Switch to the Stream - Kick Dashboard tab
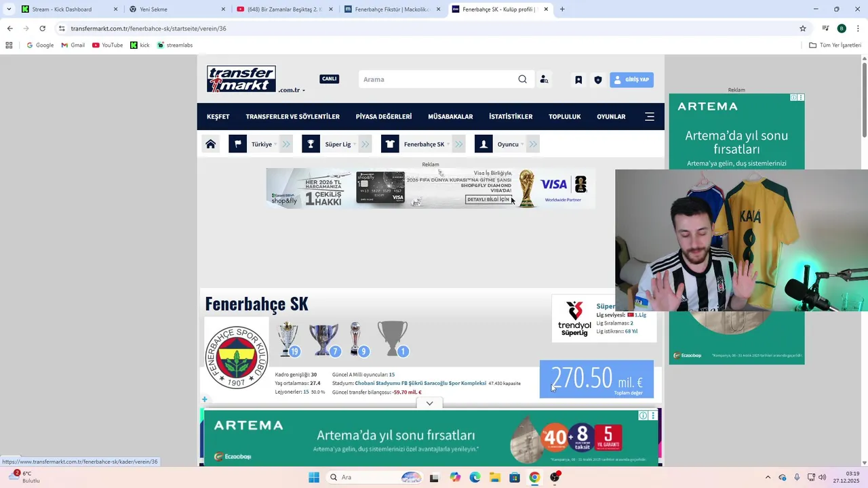868x488 pixels. click(70, 9)
